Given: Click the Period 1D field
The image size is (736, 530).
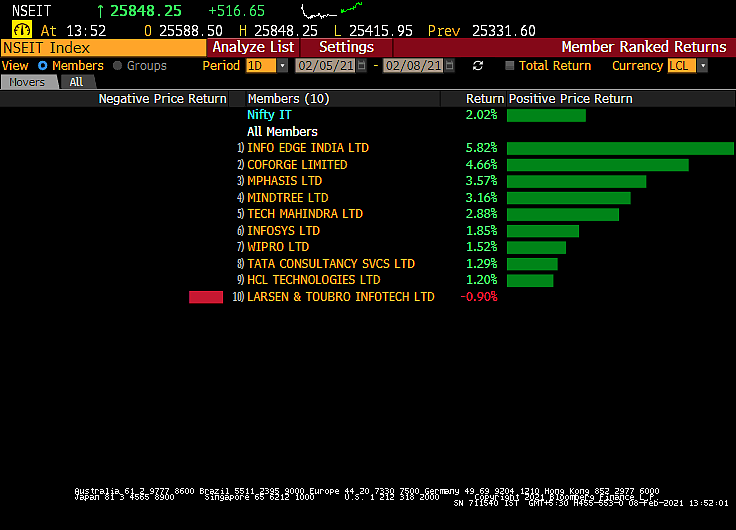Looking at the screenshot, I should pyautogui.click(x=261, y=66).
